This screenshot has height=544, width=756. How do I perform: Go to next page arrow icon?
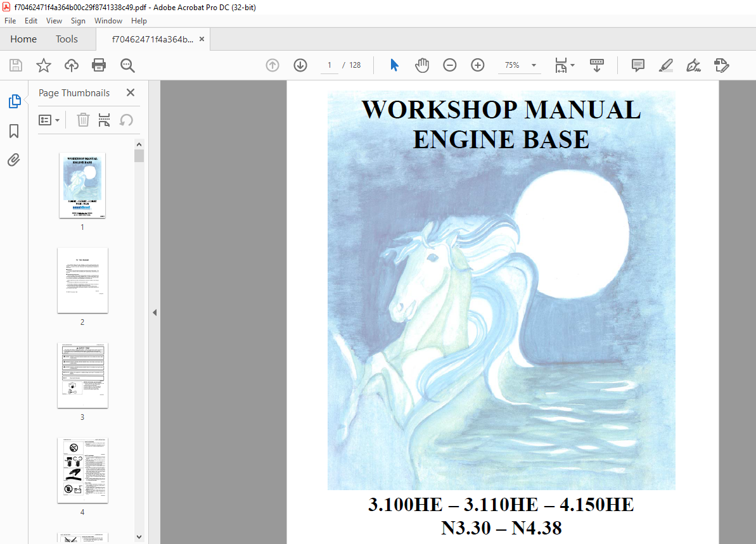point(300,65)
